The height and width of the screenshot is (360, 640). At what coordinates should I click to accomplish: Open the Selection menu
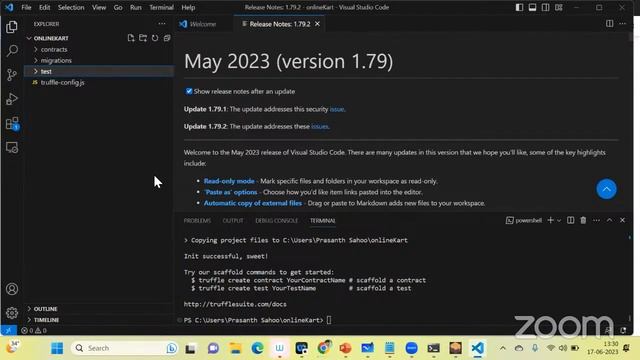coord(71,7)
